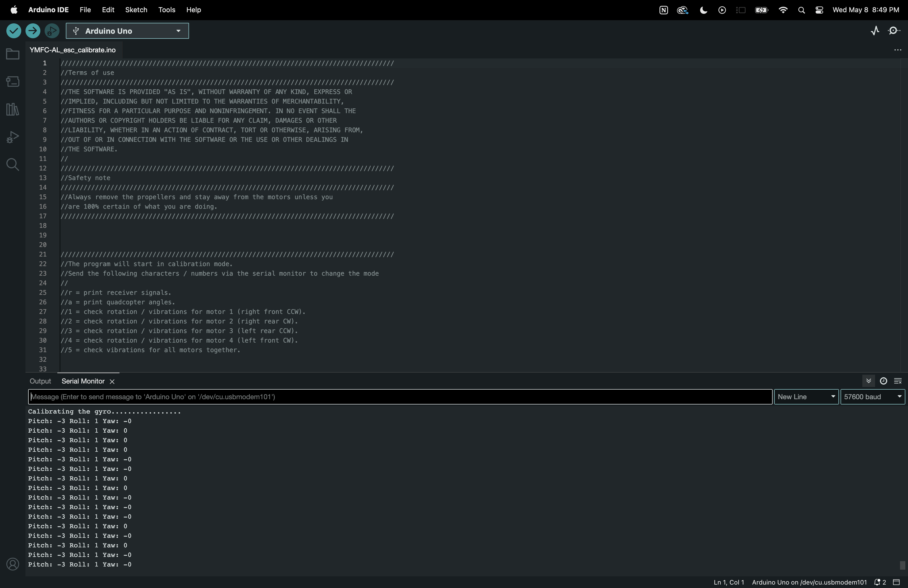The height and width of the screenshot is (588, 908).
Task: Expand the Arduino Uno board selector dropdown
Action: [x=127, y=31]
